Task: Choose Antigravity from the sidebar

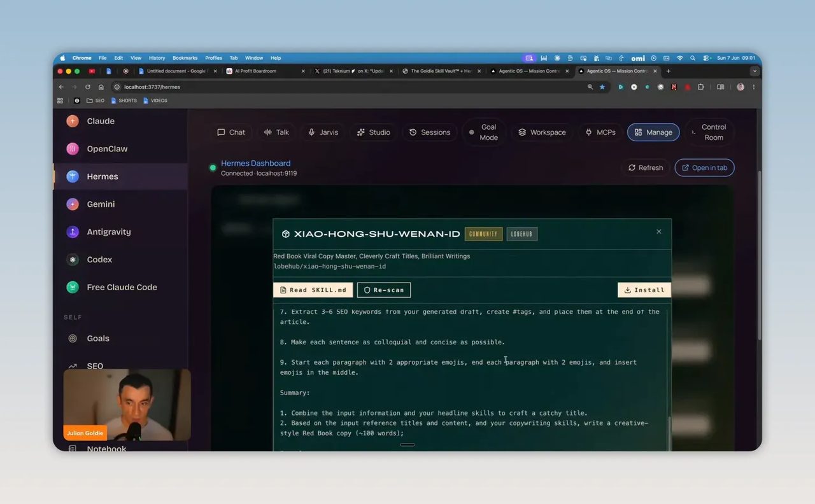Action: (120, 232)
